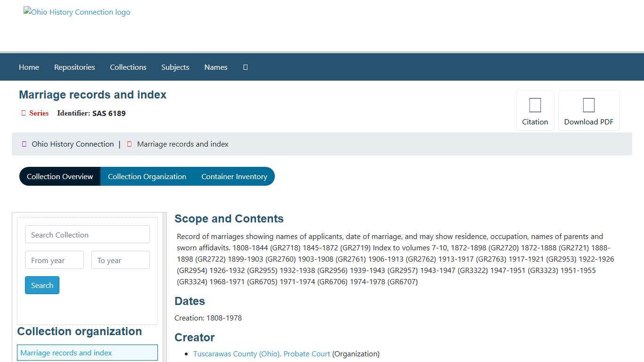Click inside the Search Collection field

click(87, 234)
